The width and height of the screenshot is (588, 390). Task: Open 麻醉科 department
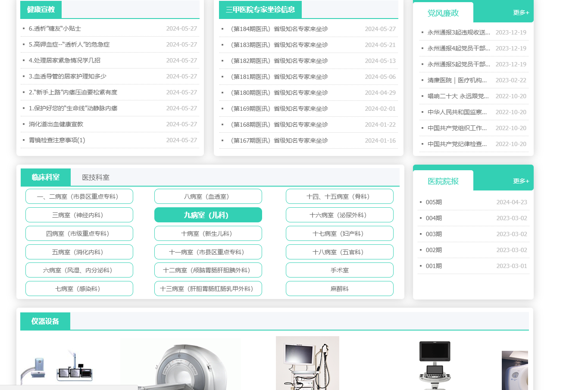(340, 289)
